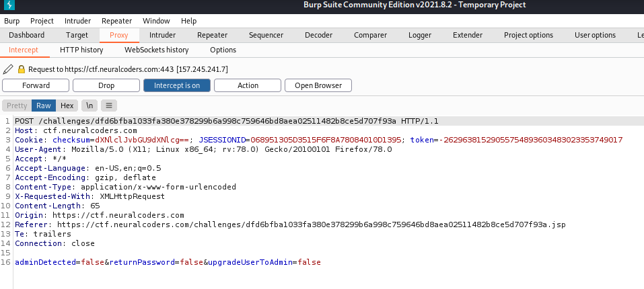Screen dimensions: 644x289
Task: Turn off the Intercept is on toggle
Action: tap(176, 85)
